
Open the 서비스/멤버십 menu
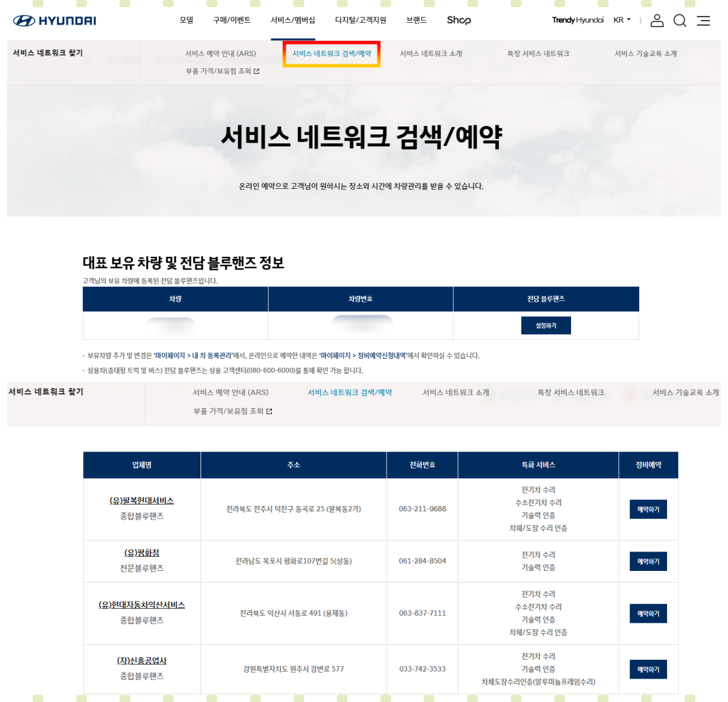pos(293,20)
